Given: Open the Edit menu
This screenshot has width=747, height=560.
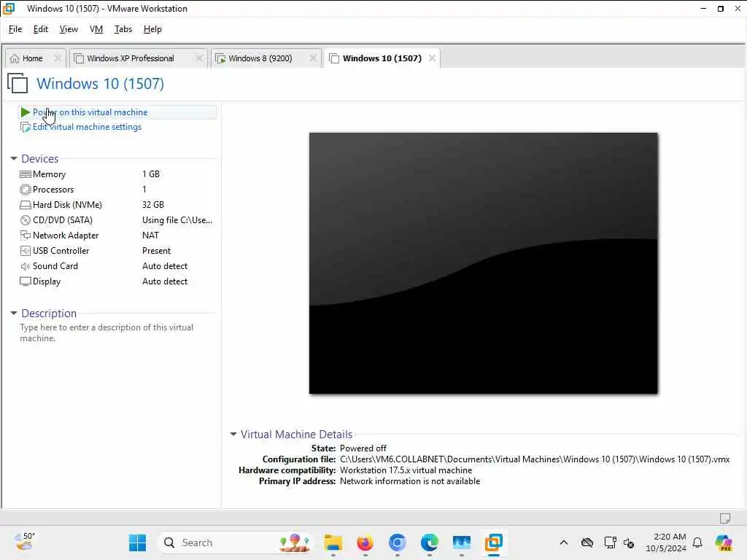Looking at the screenshot, I should (x=41, y=29).
